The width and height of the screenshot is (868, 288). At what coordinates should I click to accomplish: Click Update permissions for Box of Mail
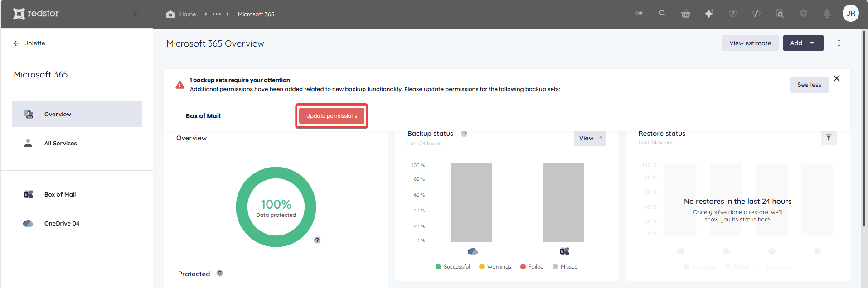coord(332,116)
